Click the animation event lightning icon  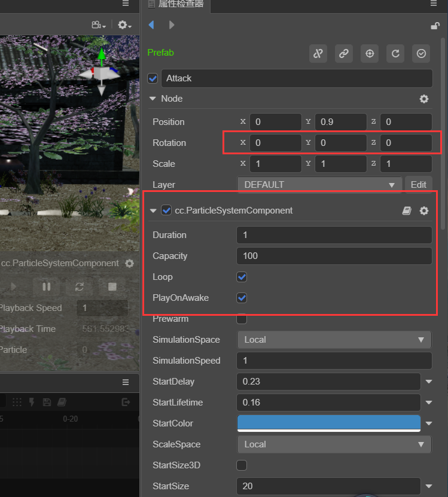[x=32, y=403]
